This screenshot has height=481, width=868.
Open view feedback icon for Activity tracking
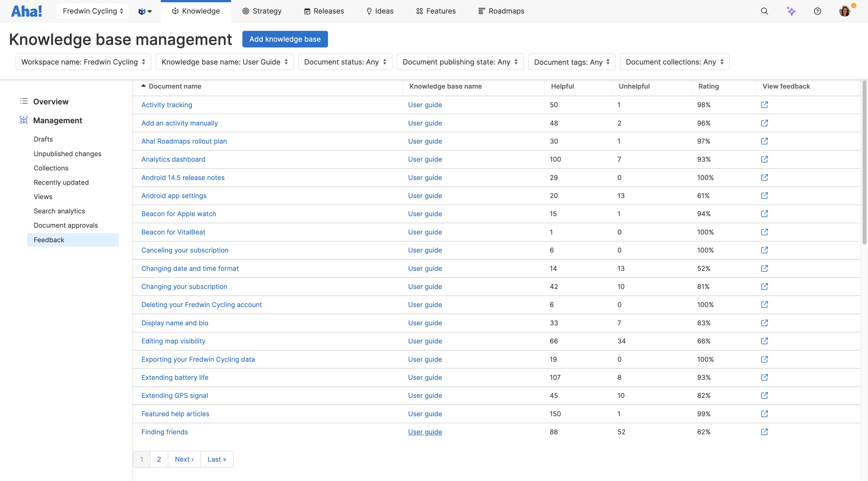[x=764, y=105]
